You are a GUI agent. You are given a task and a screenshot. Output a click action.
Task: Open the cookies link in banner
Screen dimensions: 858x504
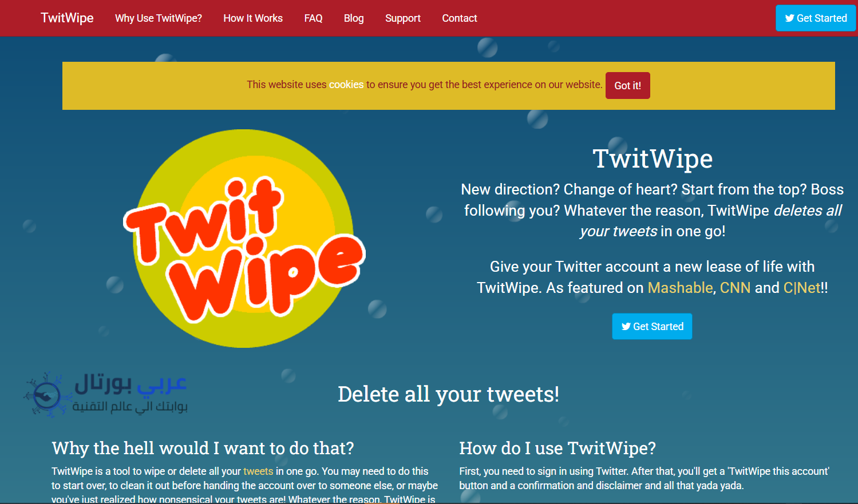346,85
